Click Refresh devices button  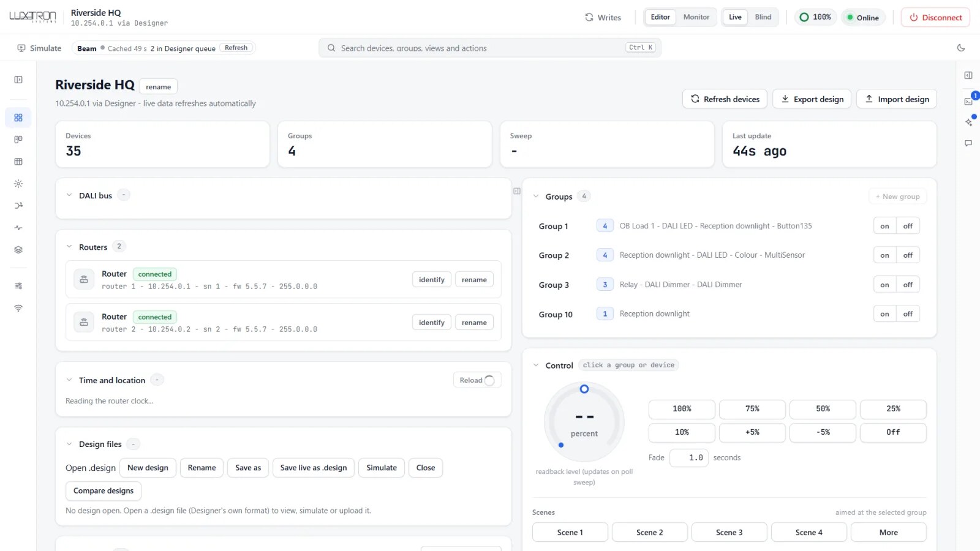(725, 99)
